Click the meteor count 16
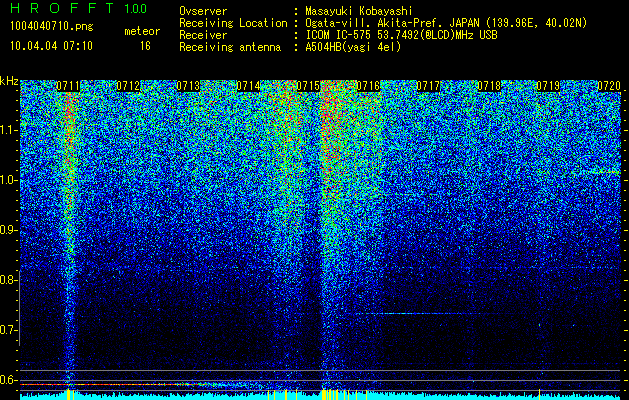Viewport: 629px width, 400px height. click(x=145, y=46)
